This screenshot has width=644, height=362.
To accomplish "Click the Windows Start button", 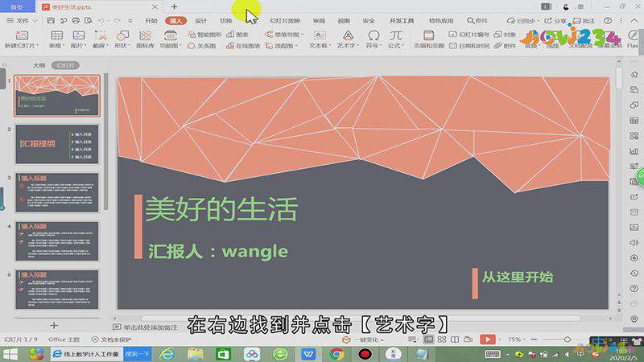I will pyautogui.click(x=10, y=354).
